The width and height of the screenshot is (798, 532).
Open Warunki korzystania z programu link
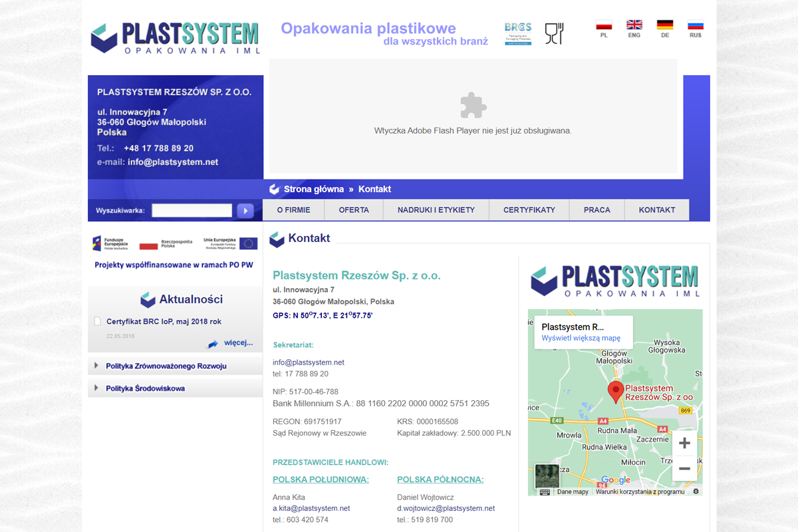640,492
